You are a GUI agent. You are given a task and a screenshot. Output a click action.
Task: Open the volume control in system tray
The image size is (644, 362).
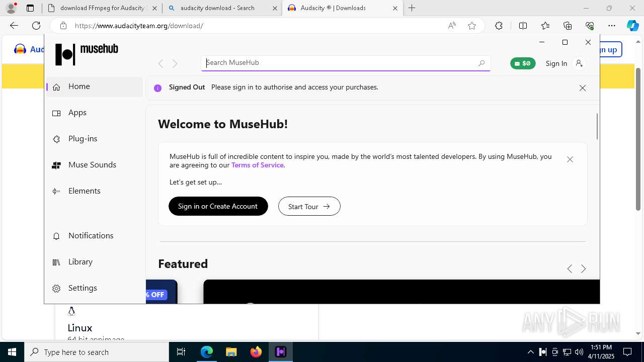pyautogui.click(x=579, y=352)
